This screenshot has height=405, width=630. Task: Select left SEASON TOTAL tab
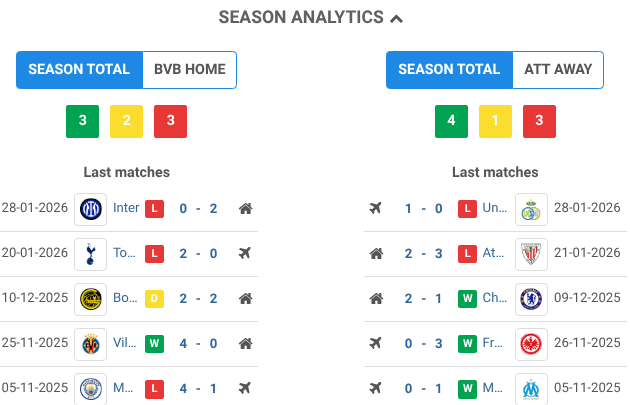point(79,70)
